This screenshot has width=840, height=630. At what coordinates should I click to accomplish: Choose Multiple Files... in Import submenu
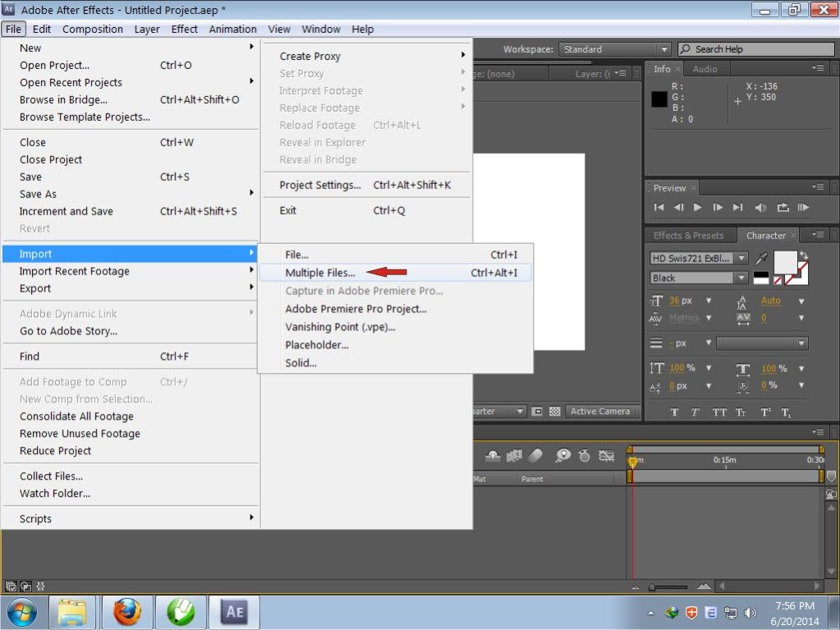pos(395,273)
